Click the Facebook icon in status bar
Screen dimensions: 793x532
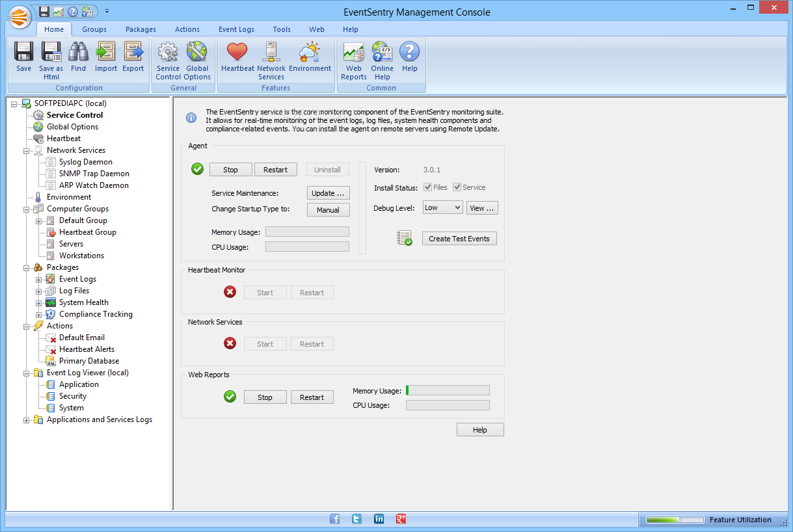(x=334, y=519)
